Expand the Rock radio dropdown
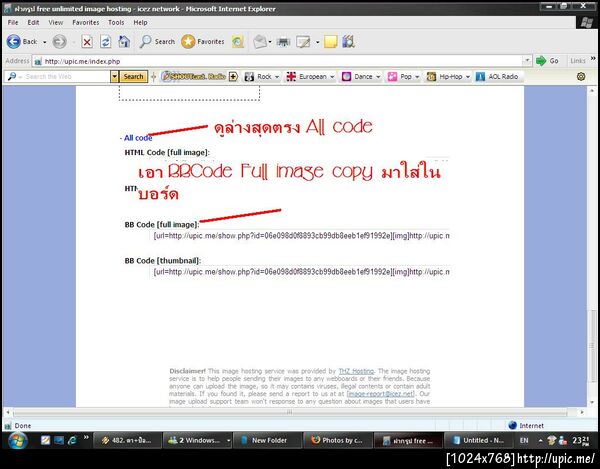600x469 pixels. pos(277,77)
